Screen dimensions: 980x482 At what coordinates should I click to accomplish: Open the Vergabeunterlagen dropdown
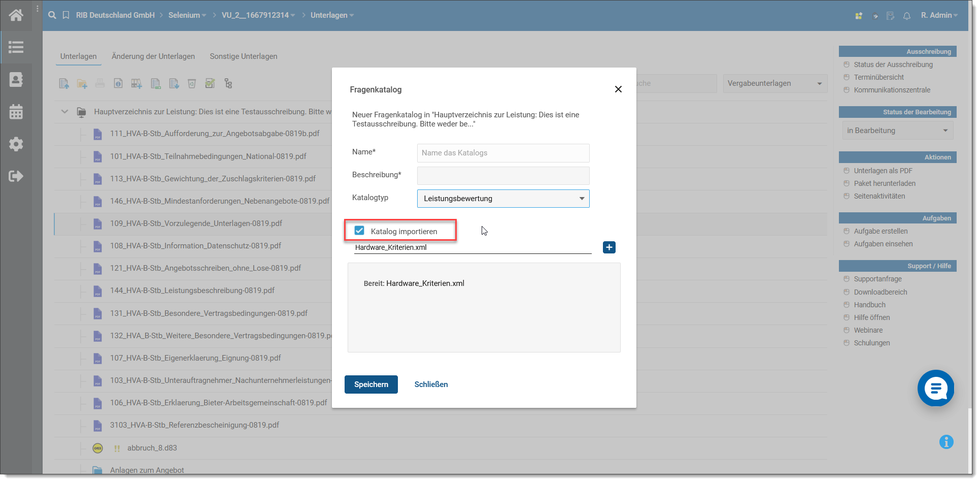point(775,83)
